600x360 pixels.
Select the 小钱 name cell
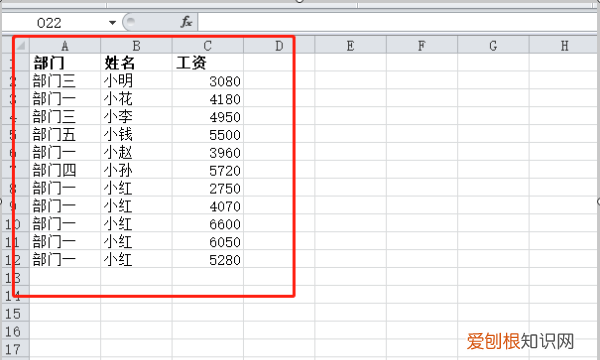coord(136,134)
